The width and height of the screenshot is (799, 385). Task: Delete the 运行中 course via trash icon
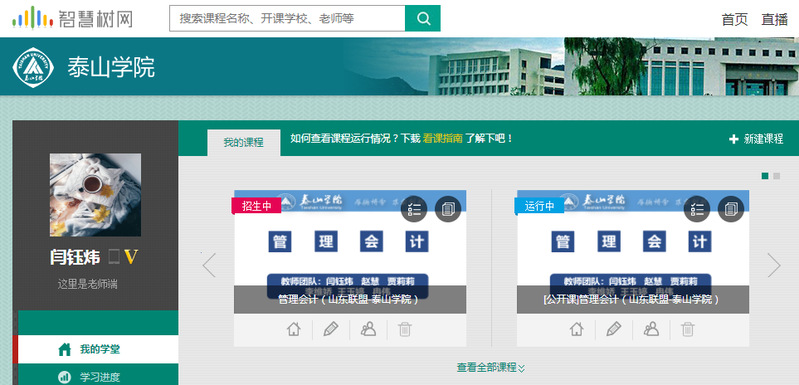pyautogui.click(x=688, y=329)
